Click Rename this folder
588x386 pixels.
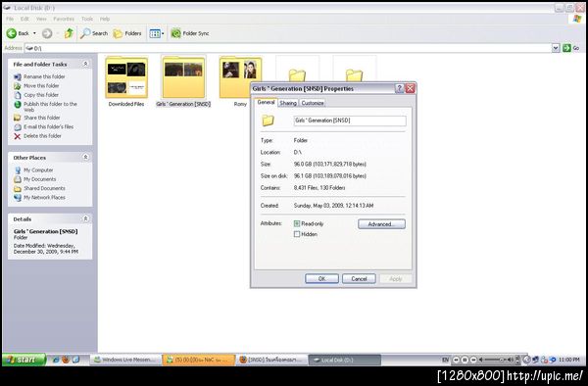(x=39, y=76)
